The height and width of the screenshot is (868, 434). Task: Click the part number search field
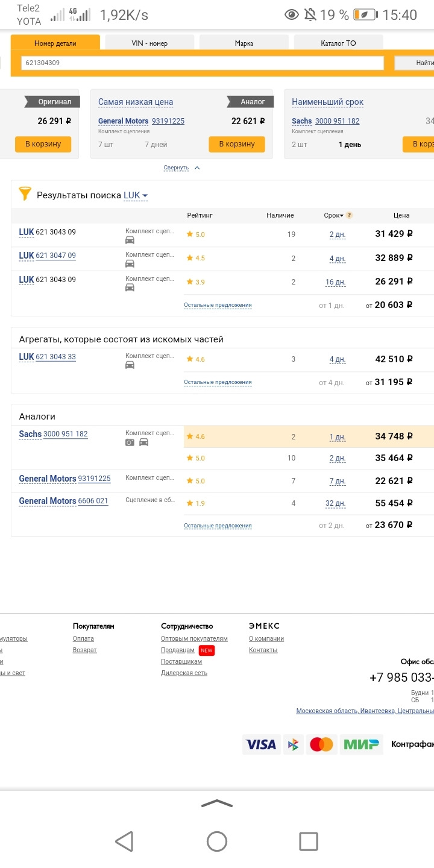(202, 63)
